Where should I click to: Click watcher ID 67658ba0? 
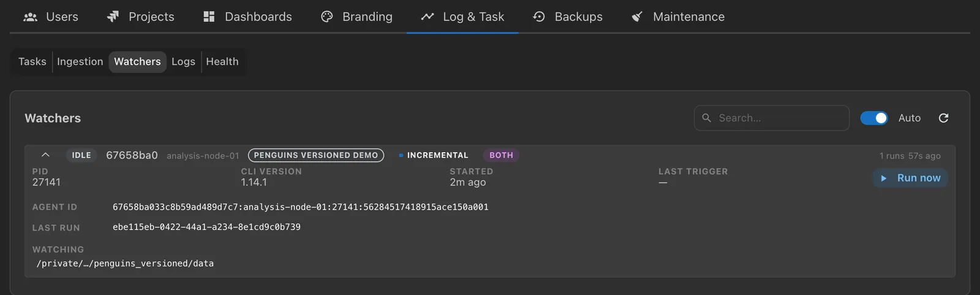(x=132, y=155)
